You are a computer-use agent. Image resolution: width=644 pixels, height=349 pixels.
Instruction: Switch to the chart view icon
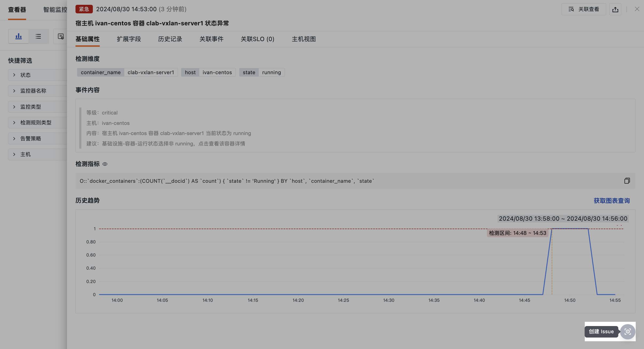[18, 36]
